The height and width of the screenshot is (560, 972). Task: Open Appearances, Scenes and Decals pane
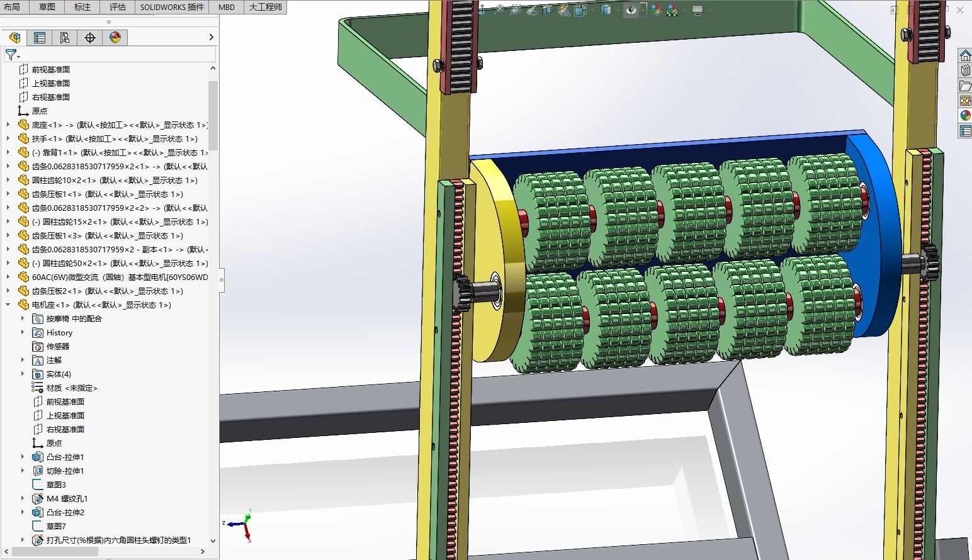tap(965, 116)
